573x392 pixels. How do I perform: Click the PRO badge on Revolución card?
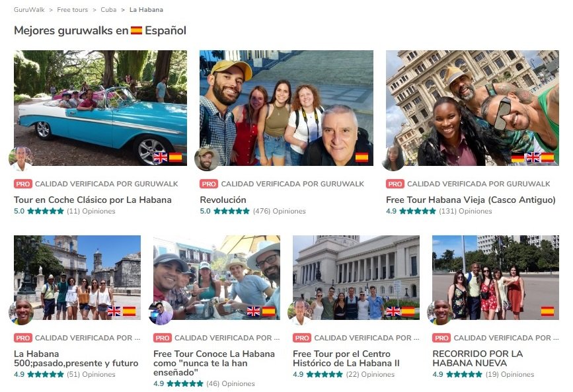click(x=209, y=184)
